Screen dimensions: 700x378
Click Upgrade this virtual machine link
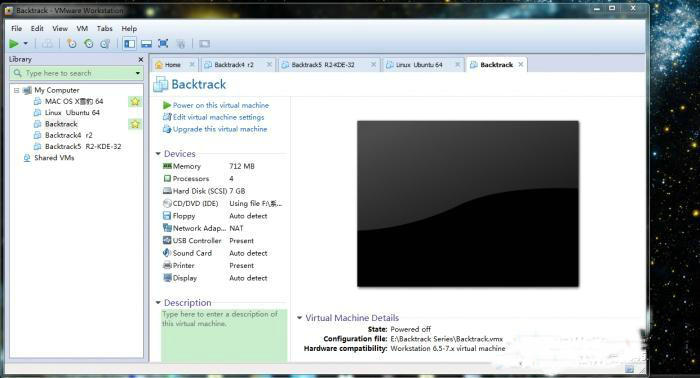(220, 129)
